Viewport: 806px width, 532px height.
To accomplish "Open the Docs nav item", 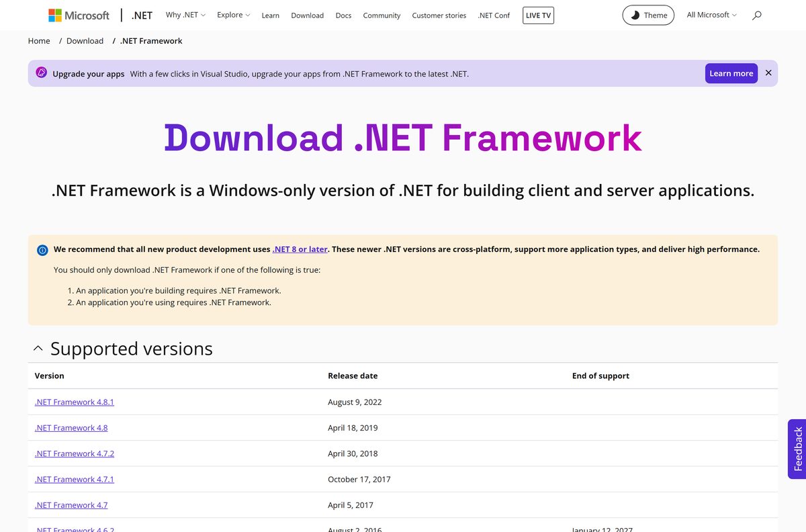I will (x=343, y=15).
